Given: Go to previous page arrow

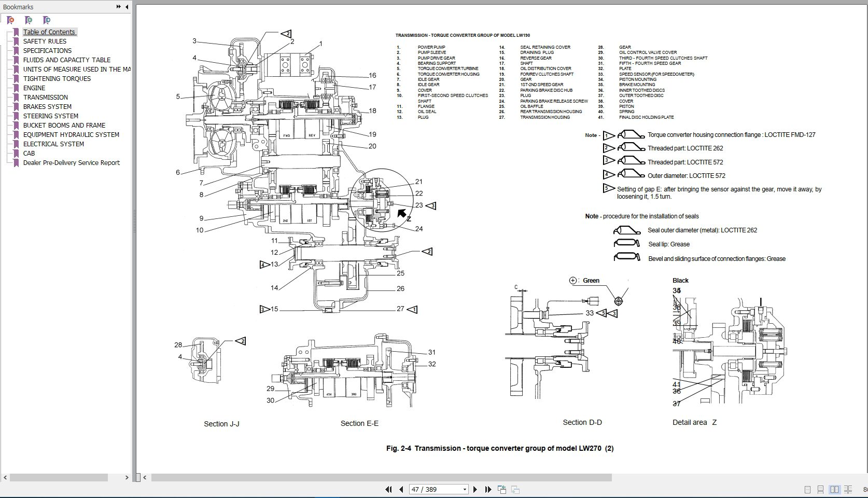Looking at the screenshot, I should click(401, 489).
